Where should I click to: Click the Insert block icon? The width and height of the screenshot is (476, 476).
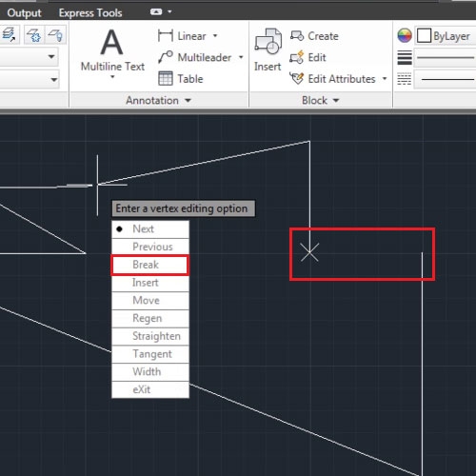[x=268, y=42]
